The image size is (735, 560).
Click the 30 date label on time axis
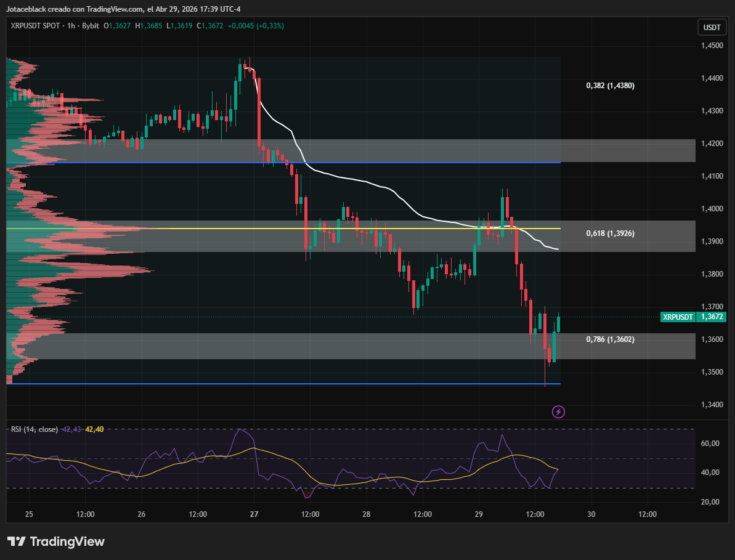click(x=591, y=514)
